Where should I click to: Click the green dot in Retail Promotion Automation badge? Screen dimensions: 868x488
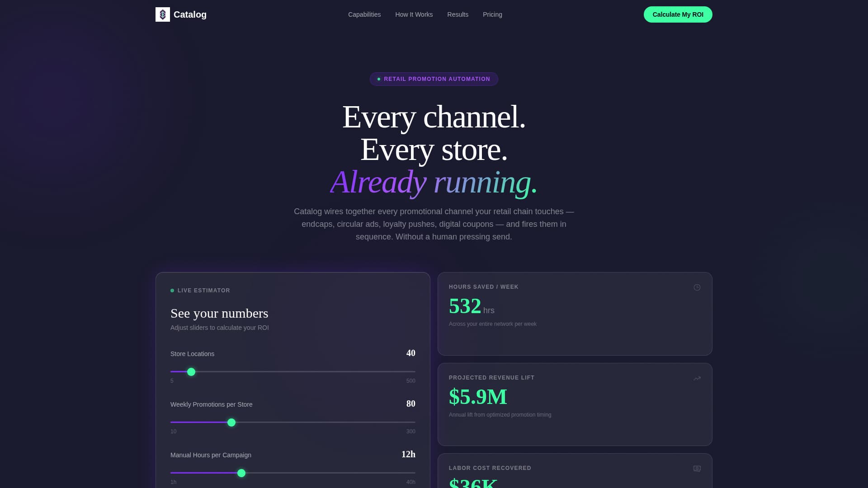tap(379, 79)
